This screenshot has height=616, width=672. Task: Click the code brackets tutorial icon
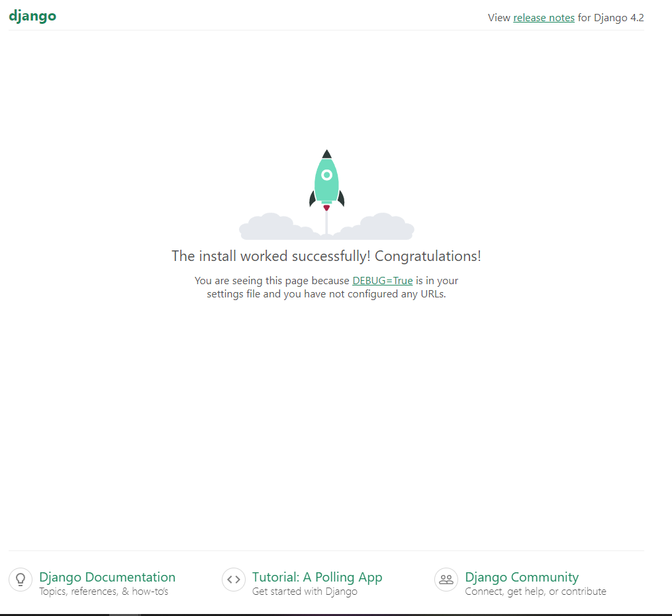[x=234, y=580]
